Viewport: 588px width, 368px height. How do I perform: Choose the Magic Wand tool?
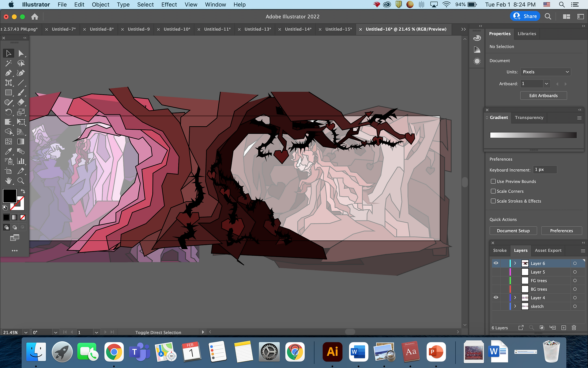pos(9,63)
